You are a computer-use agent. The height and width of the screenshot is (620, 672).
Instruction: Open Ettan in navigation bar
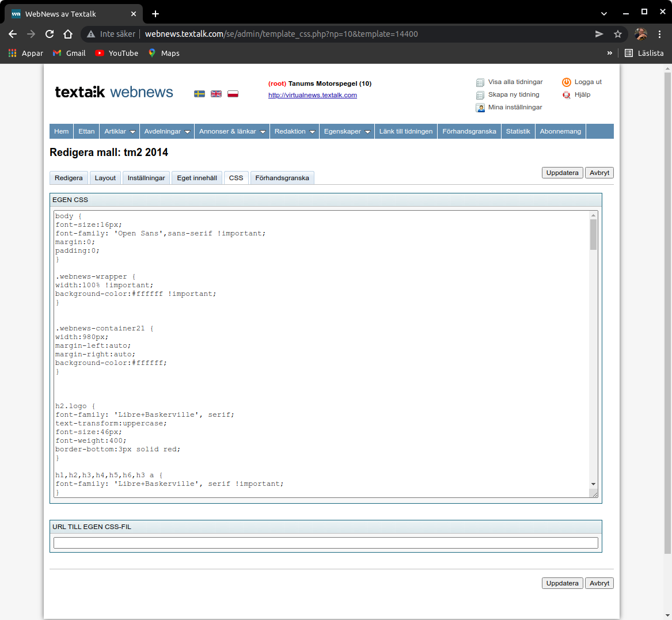pyautogui.click(x=86, y=131)
